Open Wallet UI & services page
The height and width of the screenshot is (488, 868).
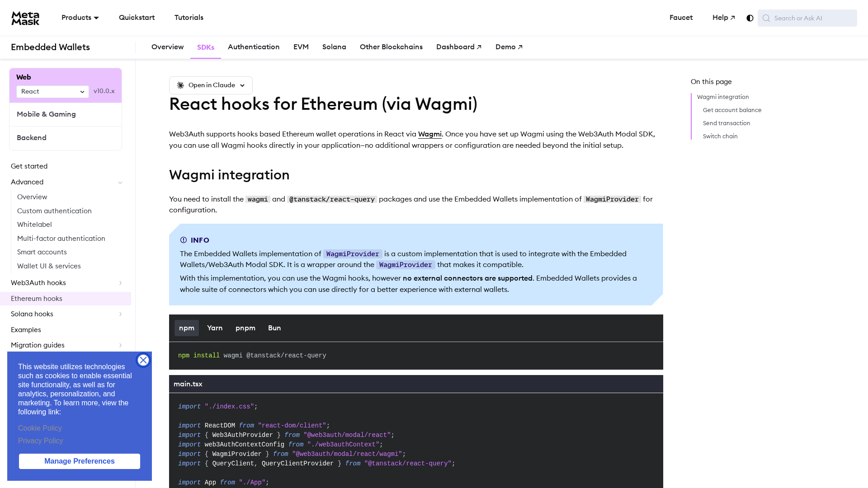click(x=49, y=266)
